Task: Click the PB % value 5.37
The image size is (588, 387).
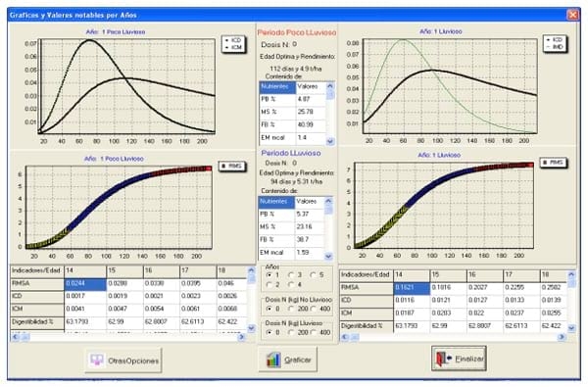Action: pyautogui.click(x=310, y=215)
